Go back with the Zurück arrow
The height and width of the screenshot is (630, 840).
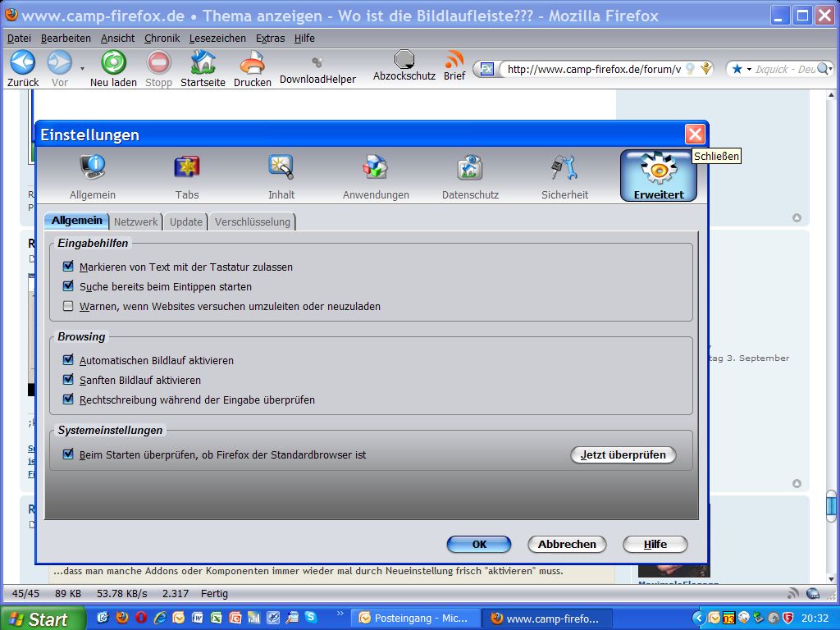[22, 62]
